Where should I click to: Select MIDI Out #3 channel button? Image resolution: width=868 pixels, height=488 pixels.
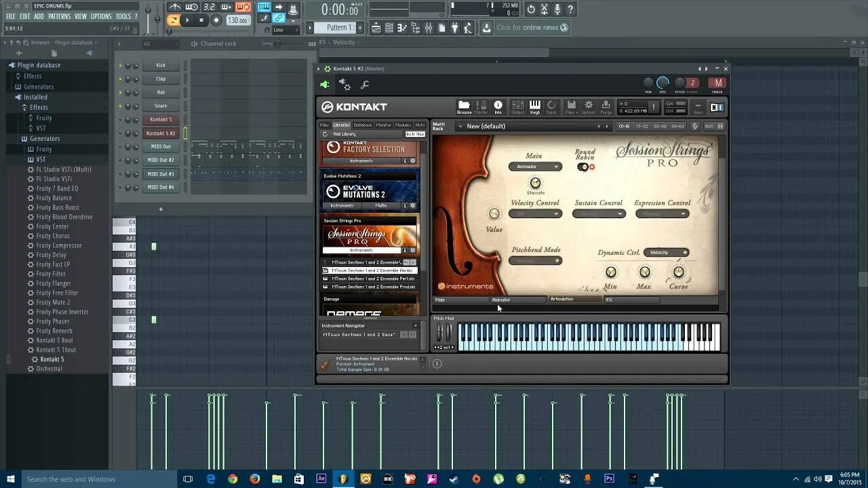coord(161,174)
